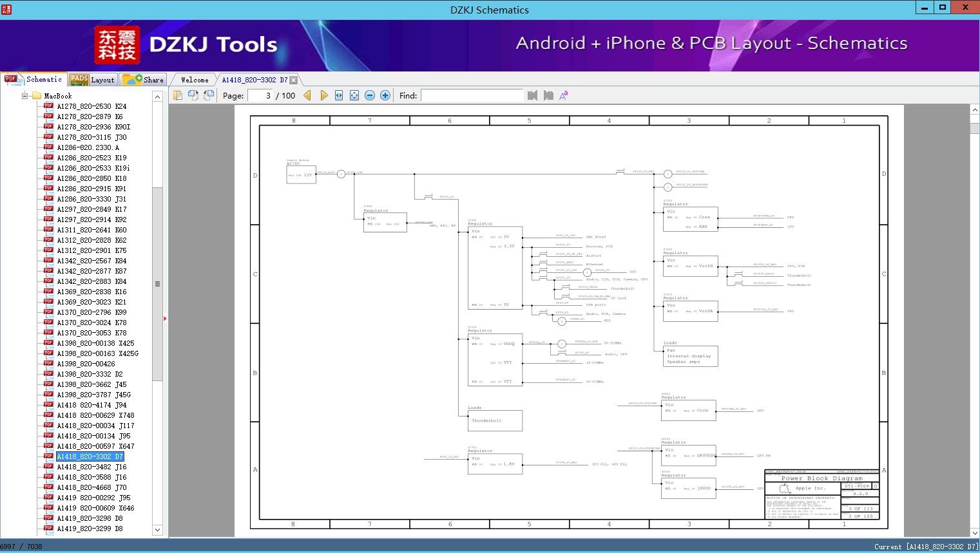Select A1418 820-4174 J94 in tree
The width and height of the screenshot is (980, 553).
[x=91, y=405]
